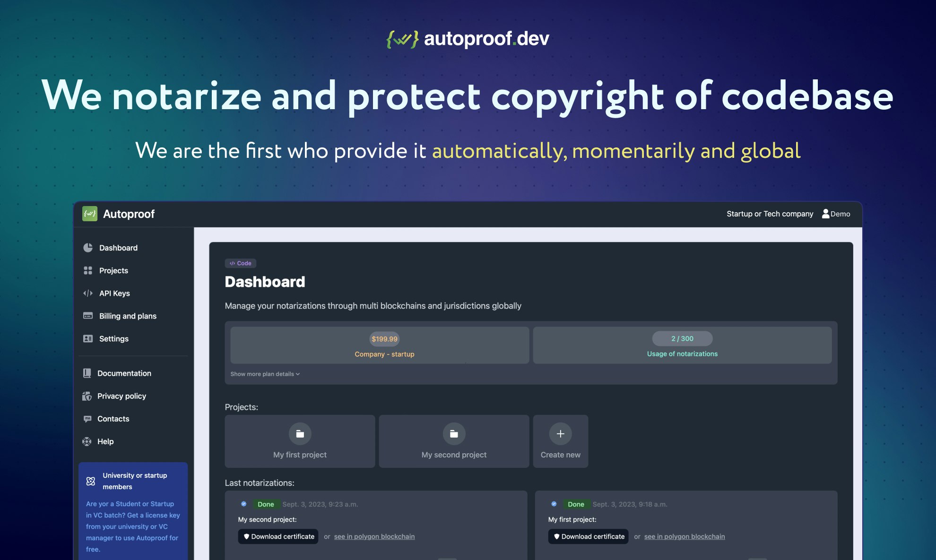Screen dimensions: 936x560
Task: Click the Privacy policy shield icon
Action: [87, 396]
